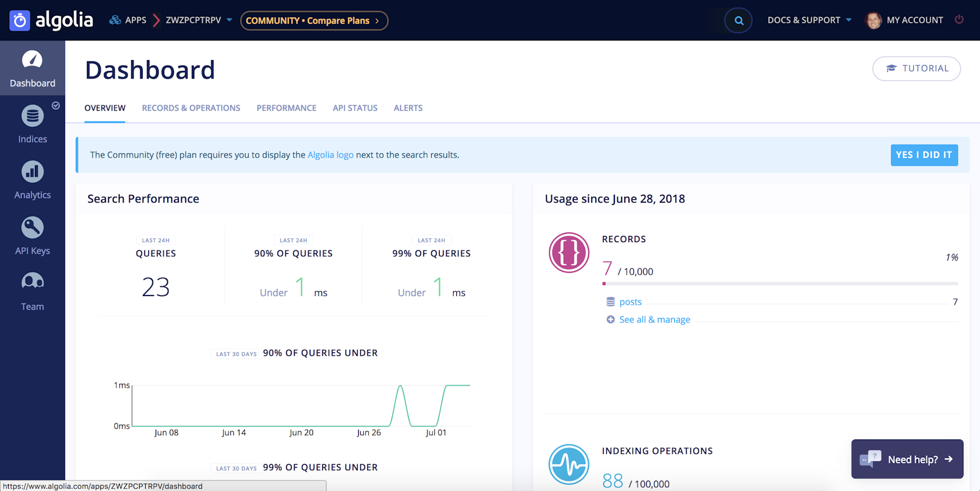
Task: Open the API Keys sidebar key icon
Action: point(32,227)
